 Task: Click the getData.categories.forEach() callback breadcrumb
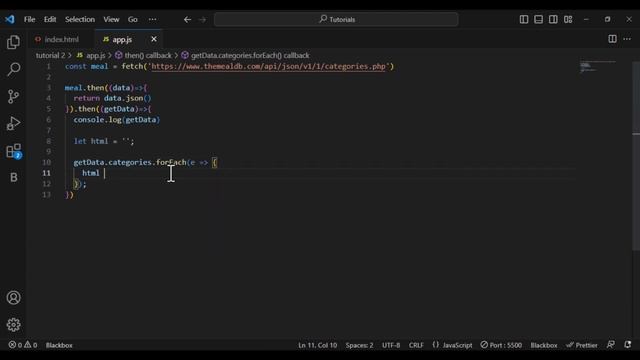[245, 55]
